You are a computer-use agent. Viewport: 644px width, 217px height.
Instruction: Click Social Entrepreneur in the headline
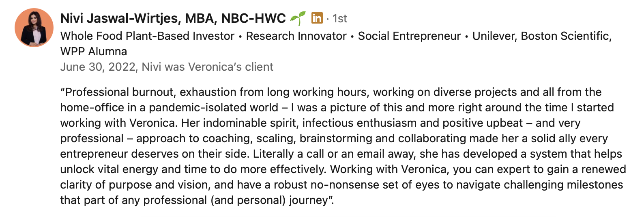(409, 36)
